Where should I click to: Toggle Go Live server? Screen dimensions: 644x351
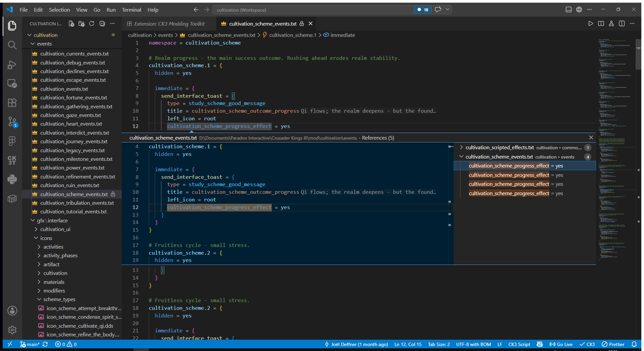[x=561, y=344]
